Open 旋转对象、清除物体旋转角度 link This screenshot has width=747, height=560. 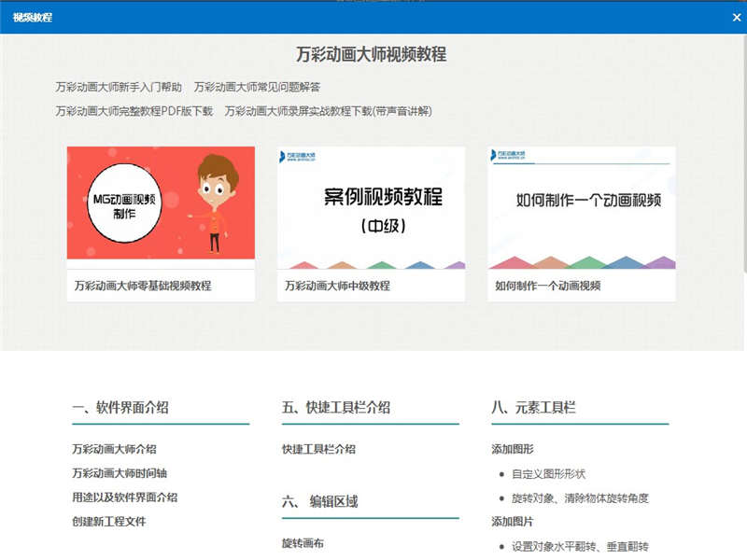click(580, 498)
